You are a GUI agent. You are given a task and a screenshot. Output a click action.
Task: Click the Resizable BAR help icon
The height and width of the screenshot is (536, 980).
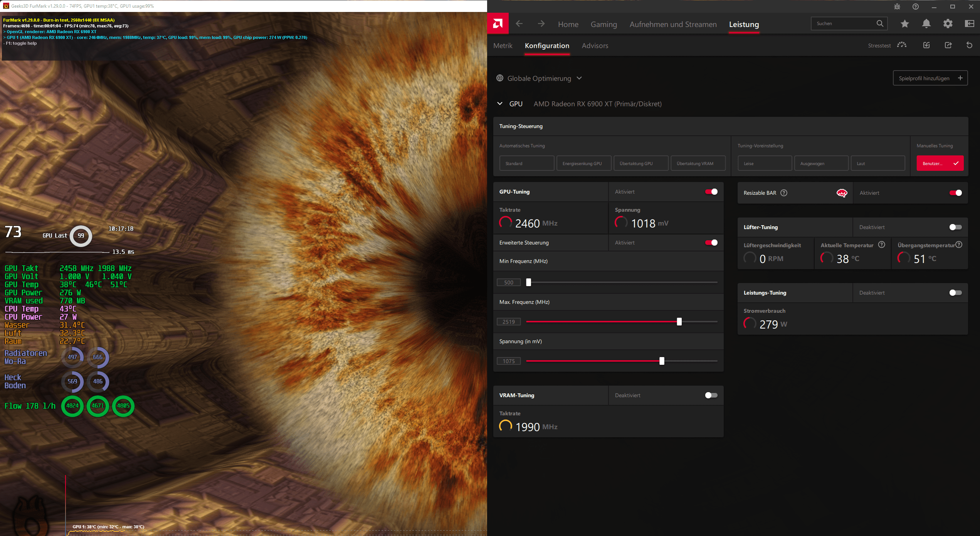click(x=784, y=193)
